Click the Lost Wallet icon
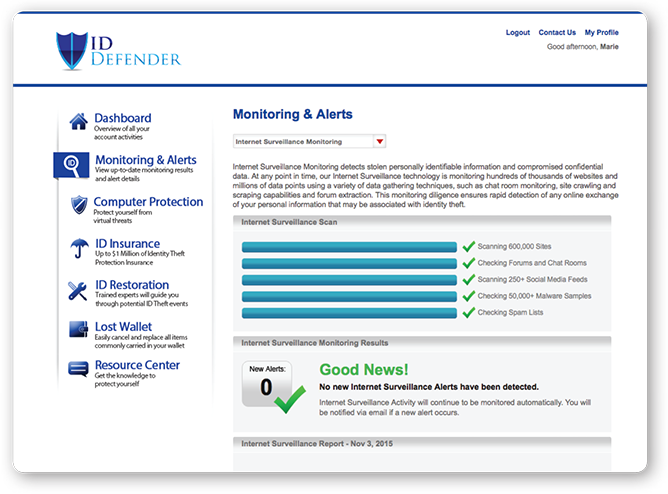 78,330
